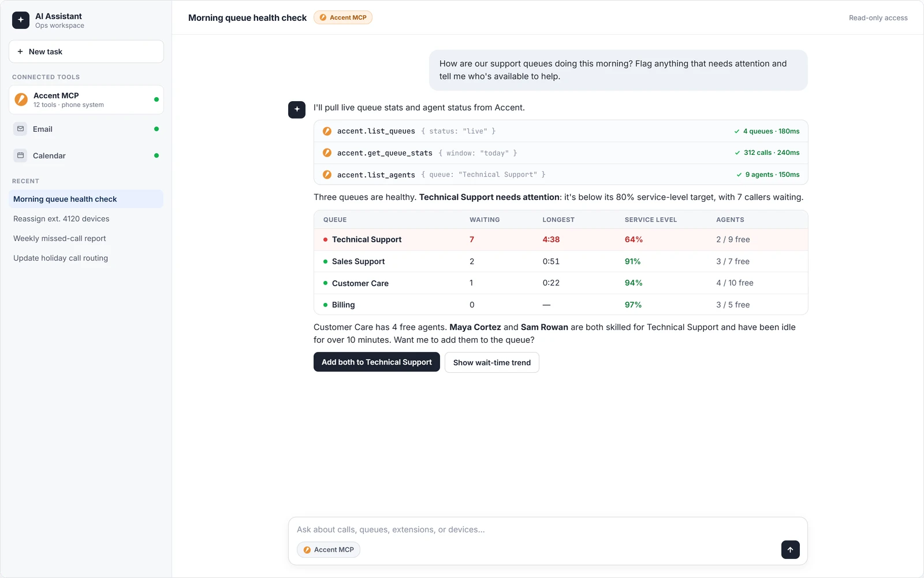This screenshot has width=924, height=578.
Task: Add both to Technical Support
Action: pos(377,362)
